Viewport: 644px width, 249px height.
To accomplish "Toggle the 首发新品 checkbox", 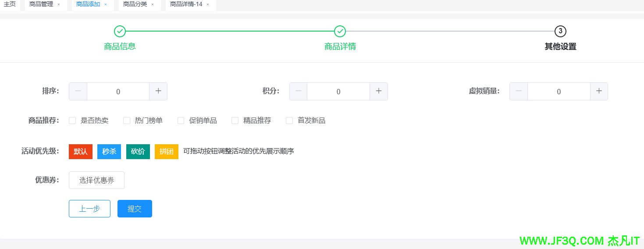I will [x=289, y=121].
